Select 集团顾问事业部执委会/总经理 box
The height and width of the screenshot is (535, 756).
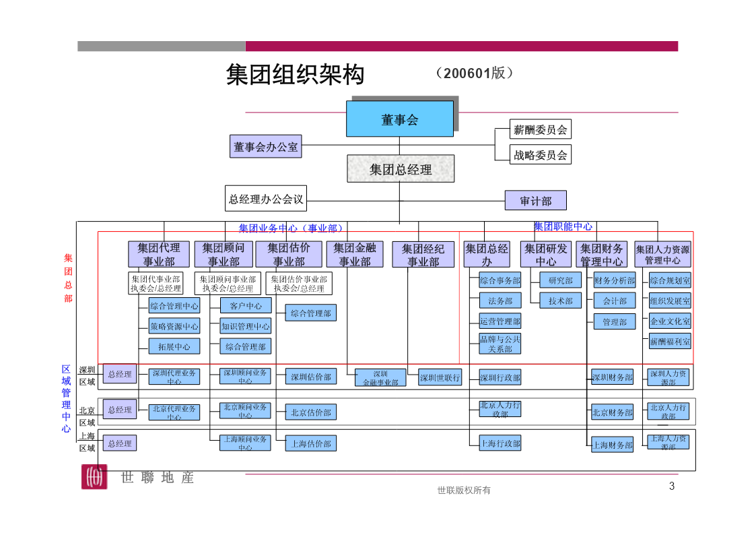coord(228,283)
